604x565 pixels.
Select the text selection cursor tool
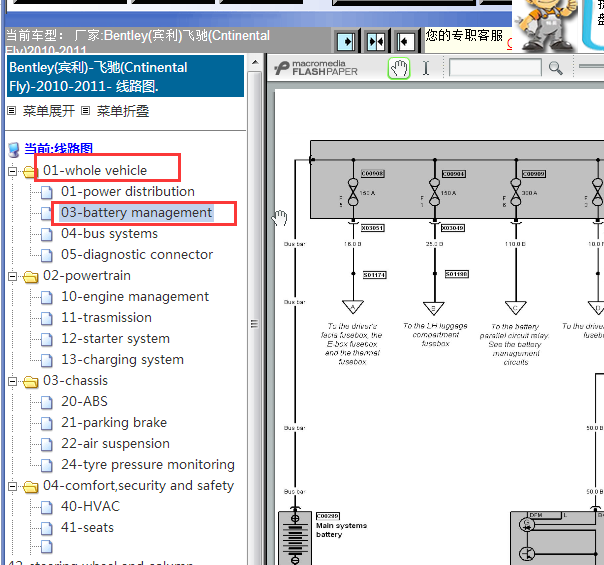tap(426, 69)
